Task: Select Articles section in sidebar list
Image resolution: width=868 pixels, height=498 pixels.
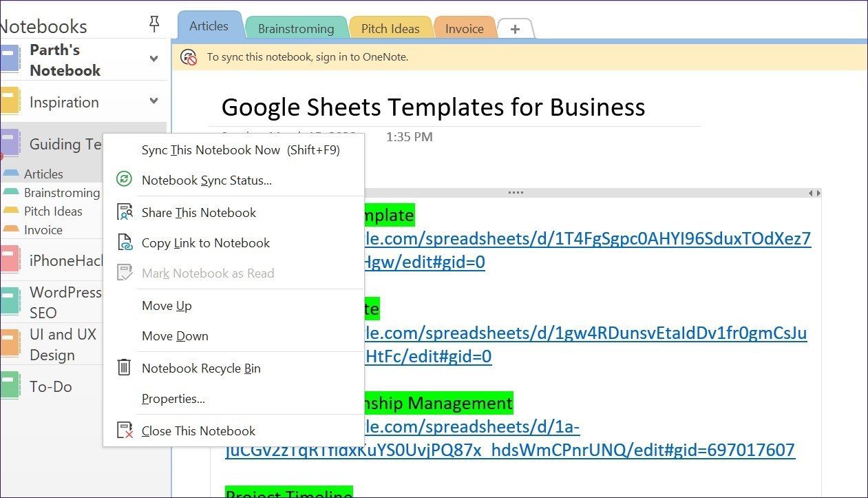Action: pyautogui.click(x=43, y=174)
